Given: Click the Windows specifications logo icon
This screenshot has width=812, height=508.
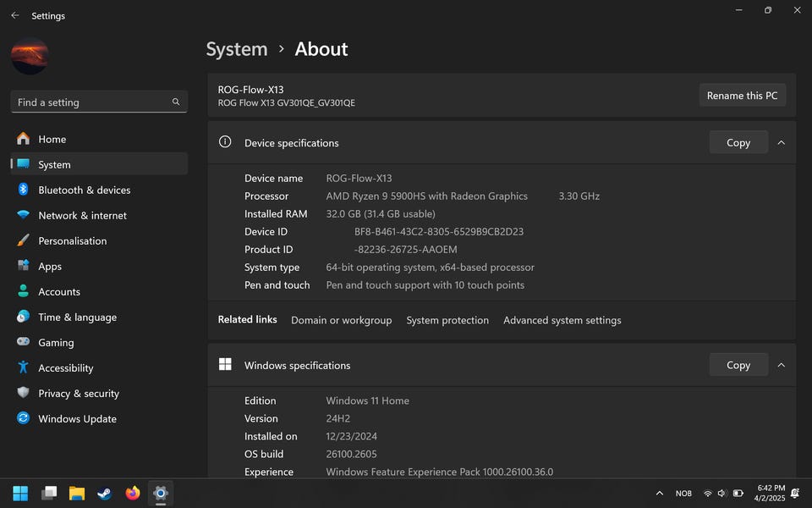Looking at the screenshot, I should (225, 364).
